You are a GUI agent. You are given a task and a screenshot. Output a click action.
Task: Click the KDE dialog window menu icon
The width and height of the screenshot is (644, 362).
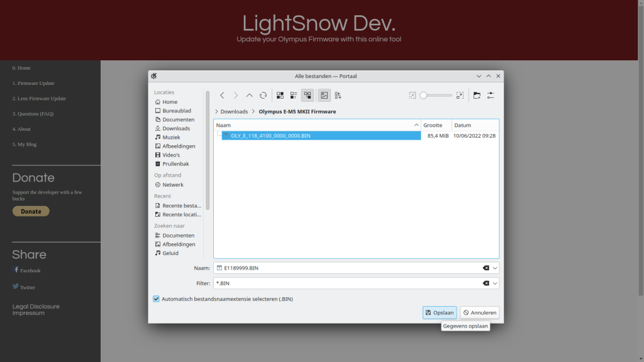tap(154, 76)
